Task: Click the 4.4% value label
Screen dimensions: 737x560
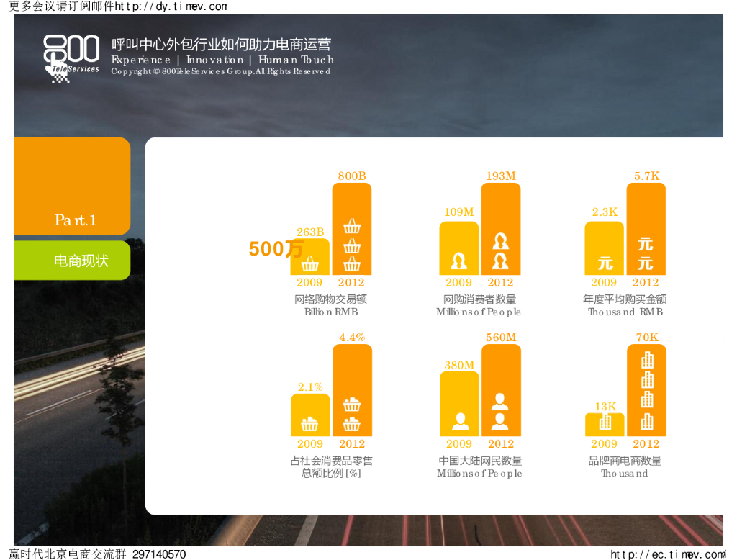Action: point(352,337)
